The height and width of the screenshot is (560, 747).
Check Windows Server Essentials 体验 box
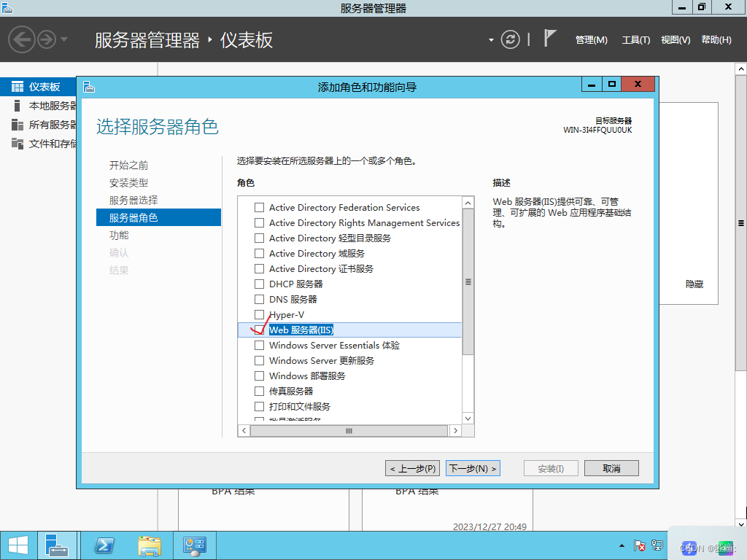coord(259,345)
